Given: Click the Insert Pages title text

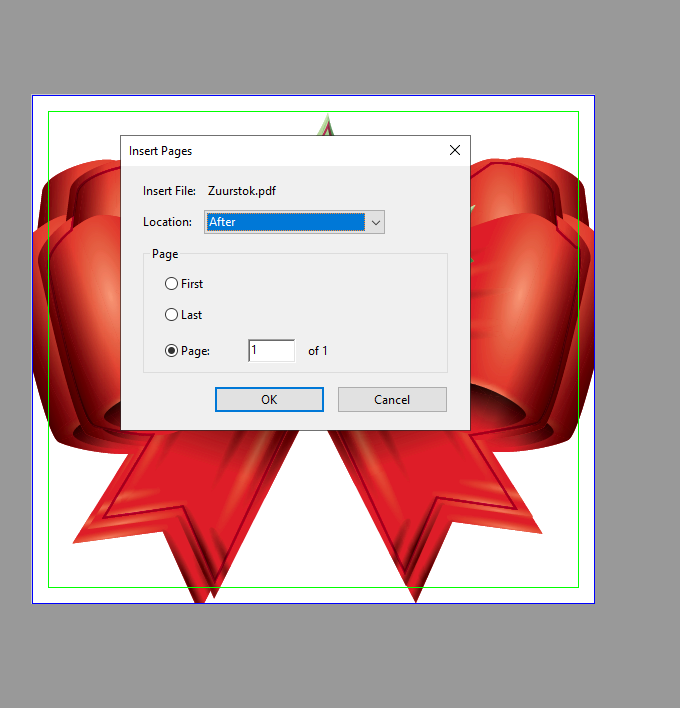Looking at the screenshot, I should (x=160, y=151).
